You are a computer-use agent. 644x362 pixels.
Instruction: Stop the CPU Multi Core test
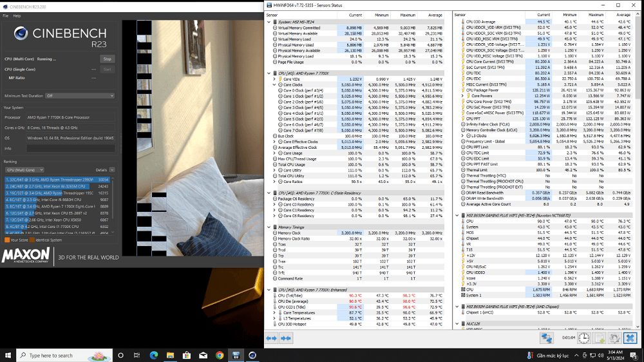pyautogui.click(x=107, y=59)
